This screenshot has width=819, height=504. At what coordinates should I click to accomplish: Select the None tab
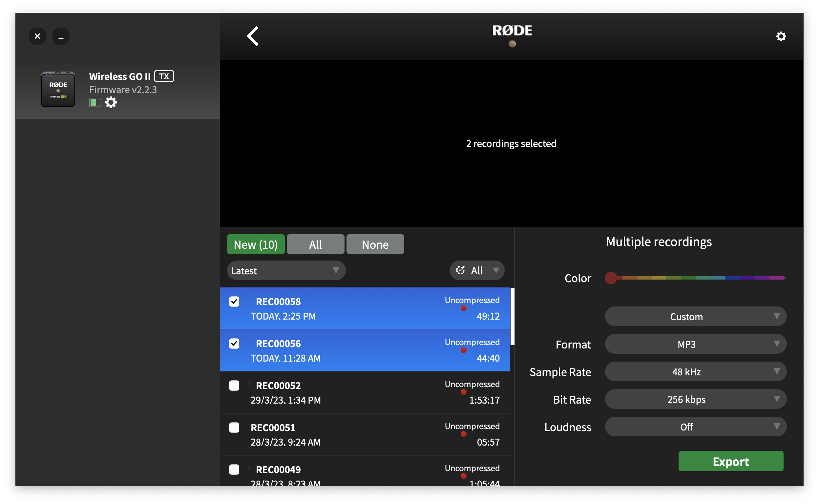375,244
